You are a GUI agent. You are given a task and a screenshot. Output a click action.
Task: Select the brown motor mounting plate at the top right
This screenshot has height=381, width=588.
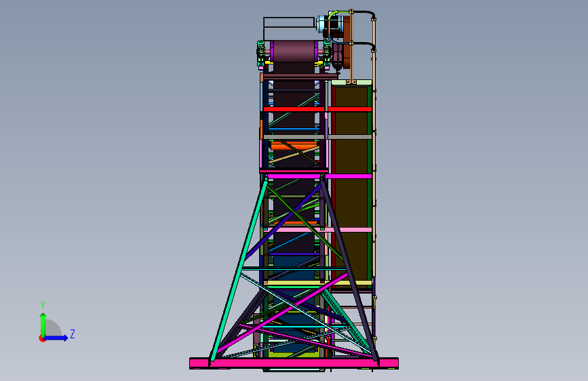point(348,41)
